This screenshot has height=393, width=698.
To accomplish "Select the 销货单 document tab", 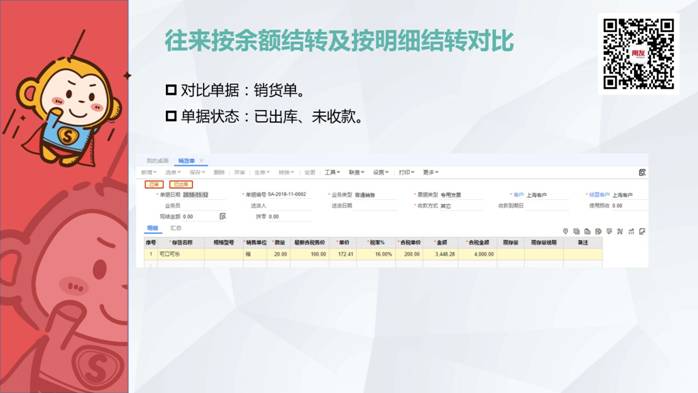I will [x=187, y=161].
